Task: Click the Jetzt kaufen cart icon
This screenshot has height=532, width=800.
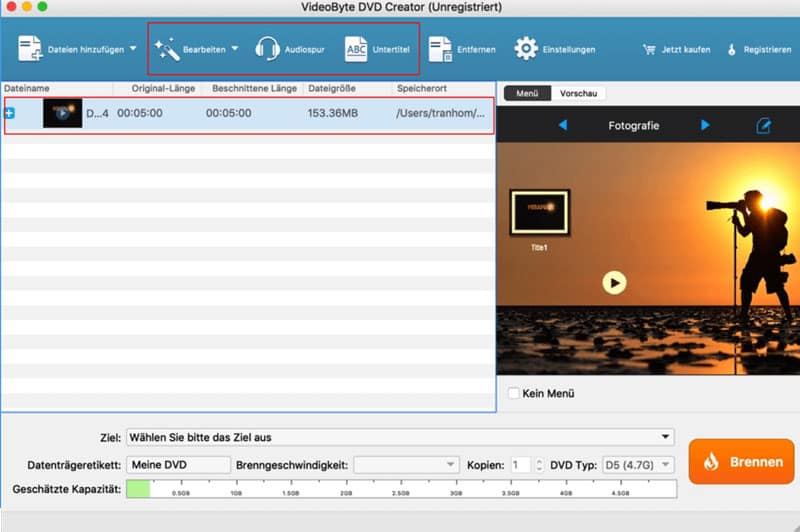Action: tap(649, 49)
